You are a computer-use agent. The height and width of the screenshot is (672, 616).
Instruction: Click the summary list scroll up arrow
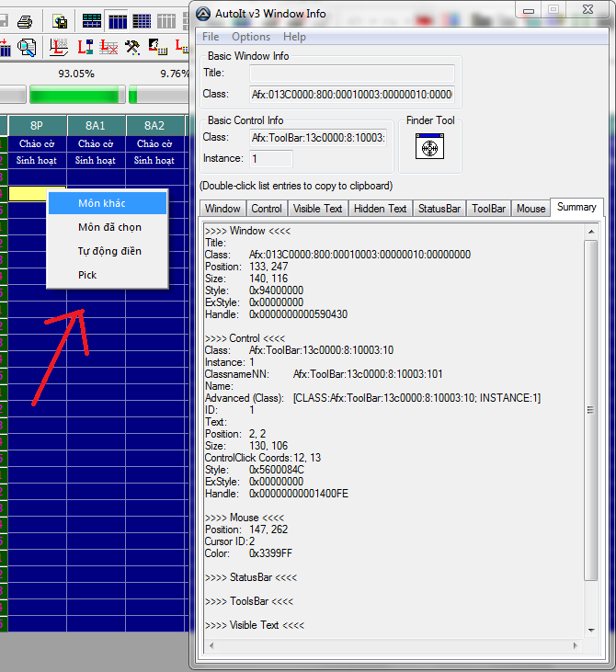pyautogui.click(x=591, y=232)
